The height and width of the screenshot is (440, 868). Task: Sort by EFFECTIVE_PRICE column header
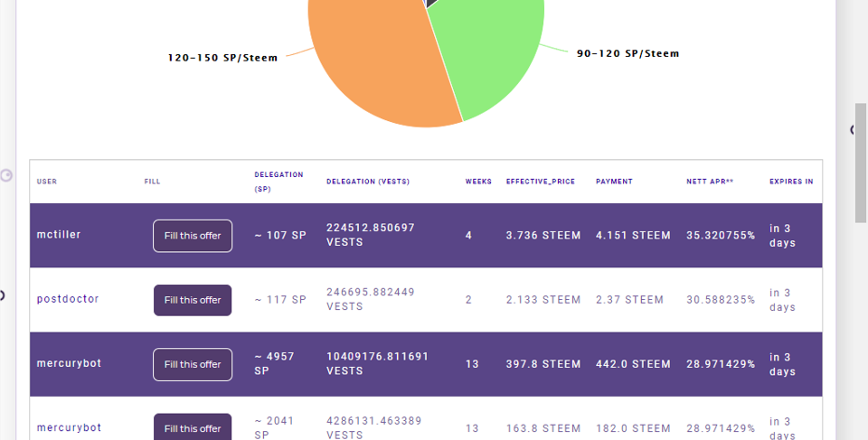click(x=541, y=182)
